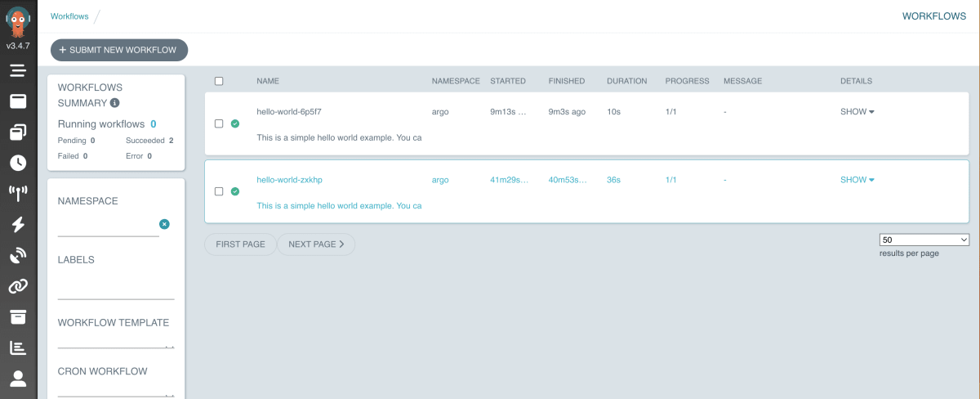980x399 pixels.
Task: Click the 41m29s started time cell
Action: pyautogui.click(x=510, y=179)
